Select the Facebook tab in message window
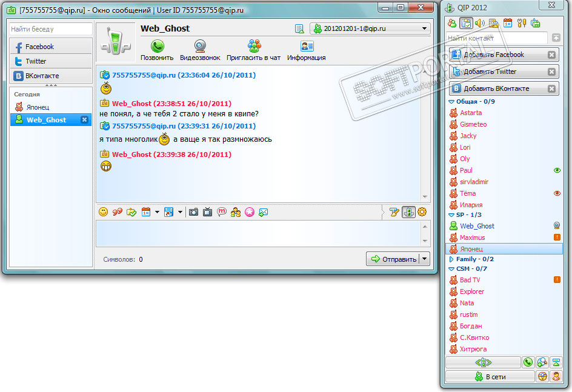The height and width of the screenshot is (392, 572). pyautogui.click(x=51, y=47)
